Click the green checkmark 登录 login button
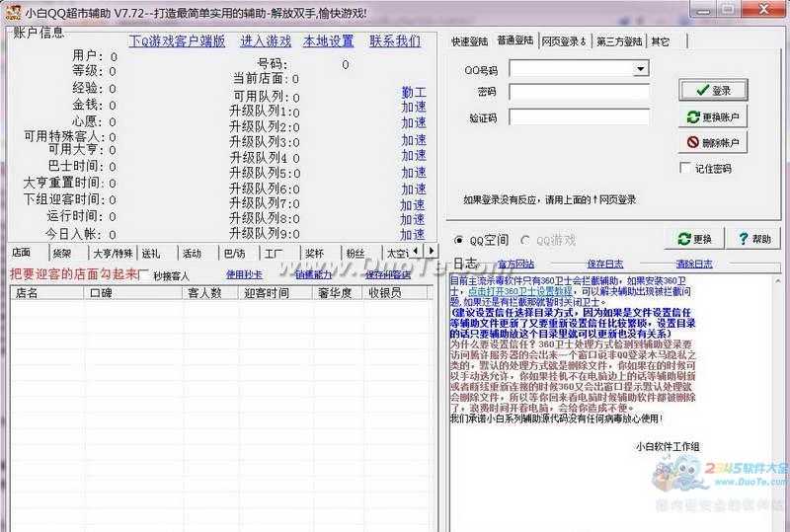Screen dimensions: 790x532 coord(713,90)
